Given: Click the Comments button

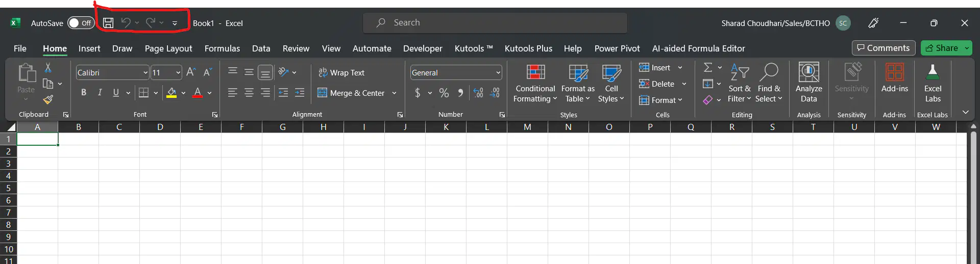Looking at the screenshot, I should [884, 48].
